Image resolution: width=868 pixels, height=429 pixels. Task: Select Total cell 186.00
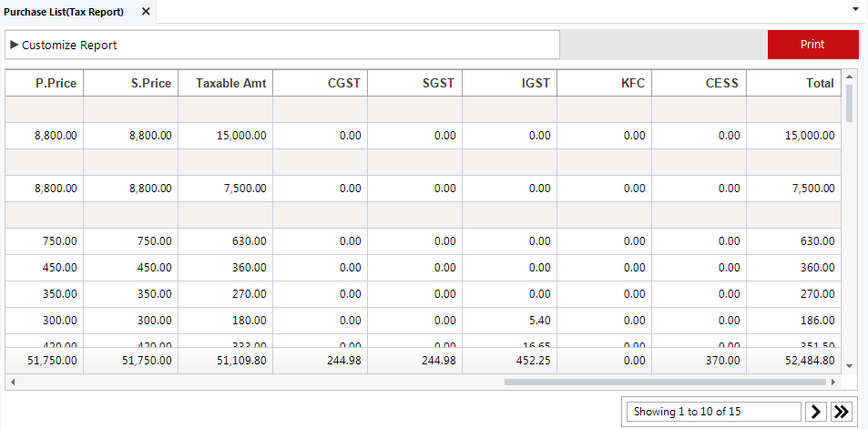pyautogui.click(x=793, y=321)
